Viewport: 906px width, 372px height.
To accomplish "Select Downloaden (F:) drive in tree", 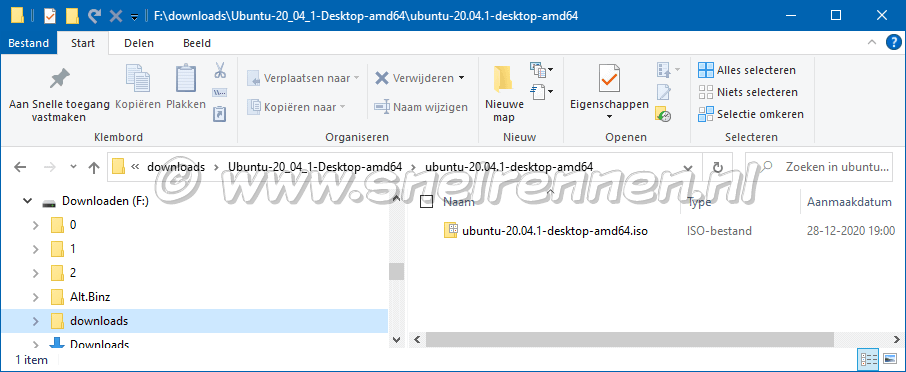I will click(105, 201).
